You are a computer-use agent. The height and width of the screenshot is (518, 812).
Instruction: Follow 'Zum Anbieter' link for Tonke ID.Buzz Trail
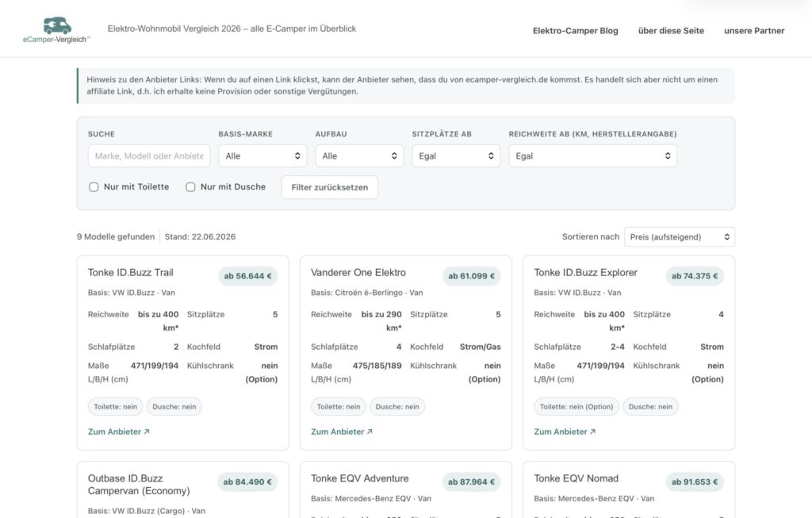pyautogui.click(x=119, y=432)
